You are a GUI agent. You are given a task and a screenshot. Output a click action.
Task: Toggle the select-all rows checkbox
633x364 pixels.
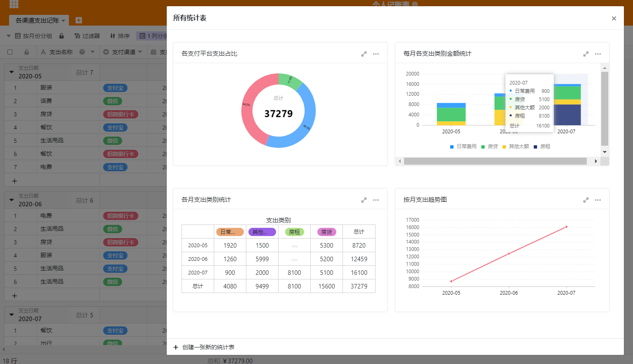pos(10,52)
